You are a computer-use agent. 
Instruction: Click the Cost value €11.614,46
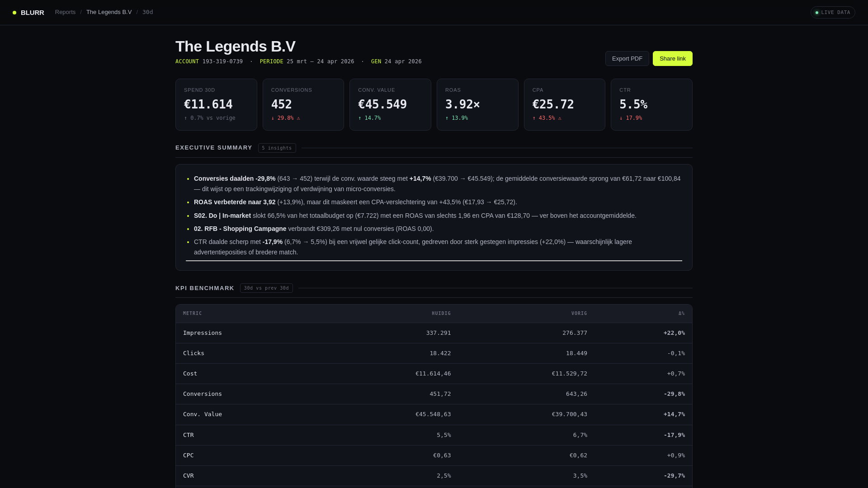pyautogui.click(x=433, y=374)
